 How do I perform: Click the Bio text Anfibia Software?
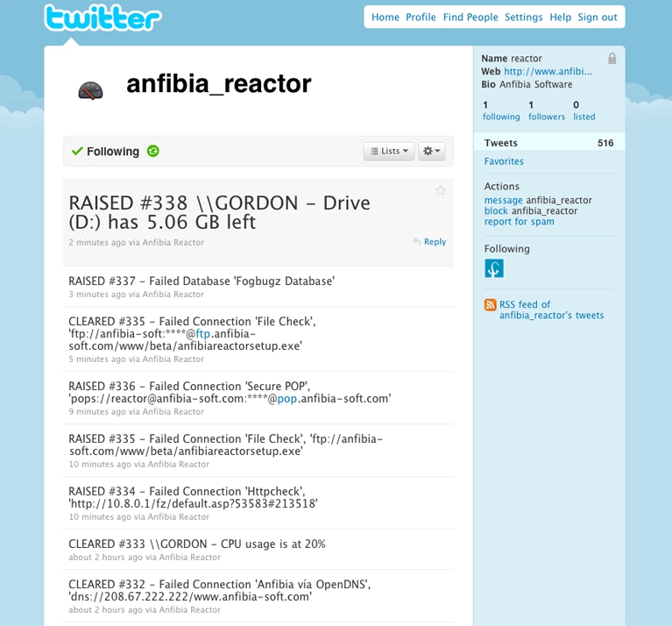(x=535, y=84)
